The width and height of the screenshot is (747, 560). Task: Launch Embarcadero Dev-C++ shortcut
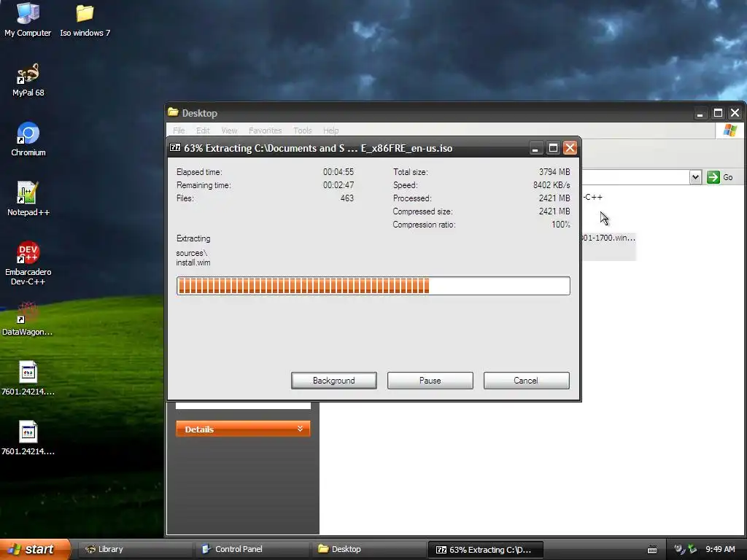point(28,262)
